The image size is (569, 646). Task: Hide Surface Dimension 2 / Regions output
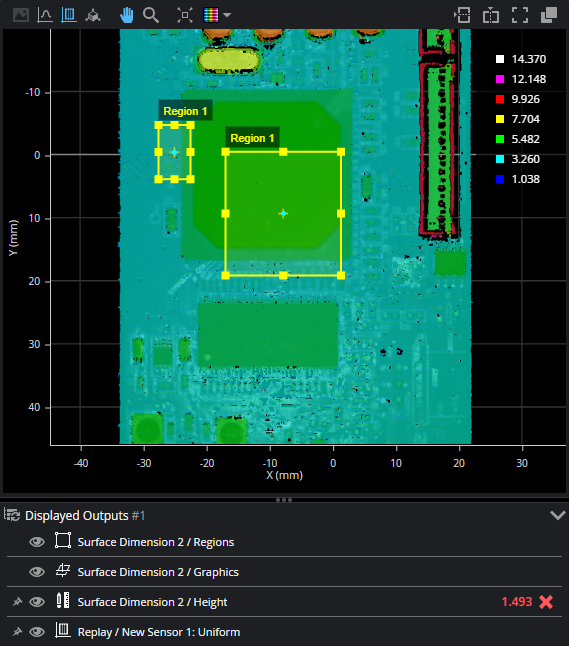coord(37,542)
